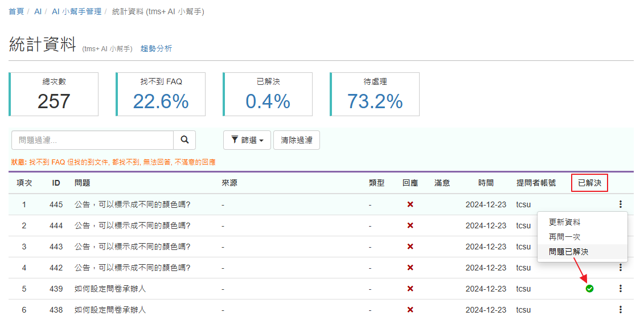Click green resolved checkmark in row 5
Screen dimensions: 644x320
(589, 289)
